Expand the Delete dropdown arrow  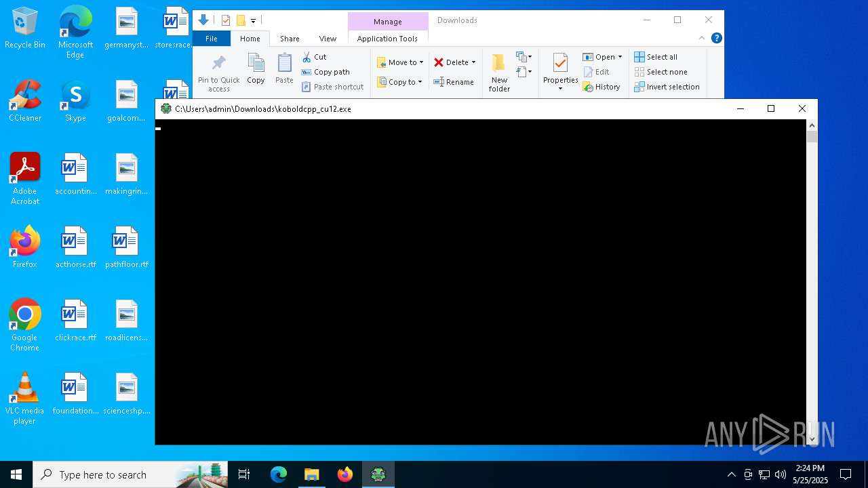473,62
